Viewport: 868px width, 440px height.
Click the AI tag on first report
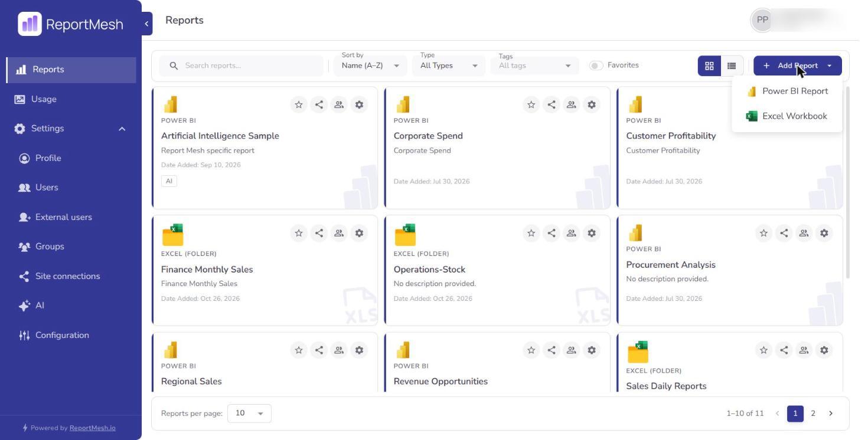point(169,181)
